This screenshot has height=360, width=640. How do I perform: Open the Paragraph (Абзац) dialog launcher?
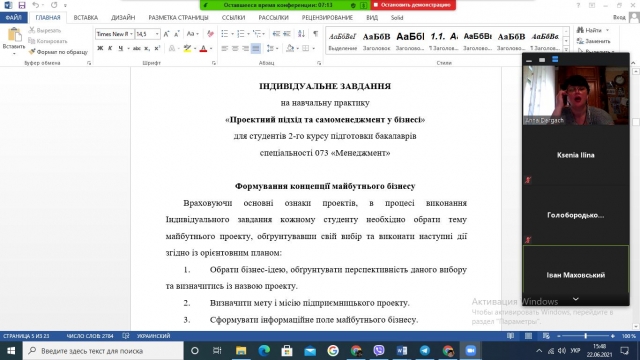click(x=319, y=63)
